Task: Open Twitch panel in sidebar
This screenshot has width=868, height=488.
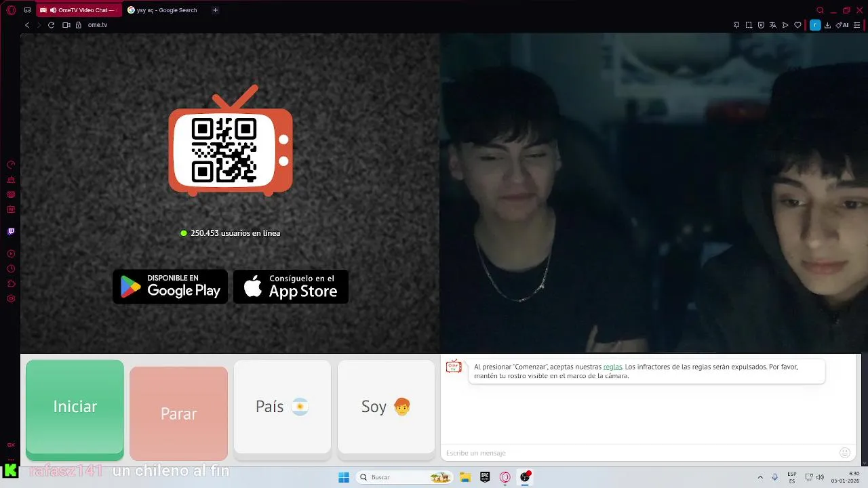Action: tap(11, 231)
